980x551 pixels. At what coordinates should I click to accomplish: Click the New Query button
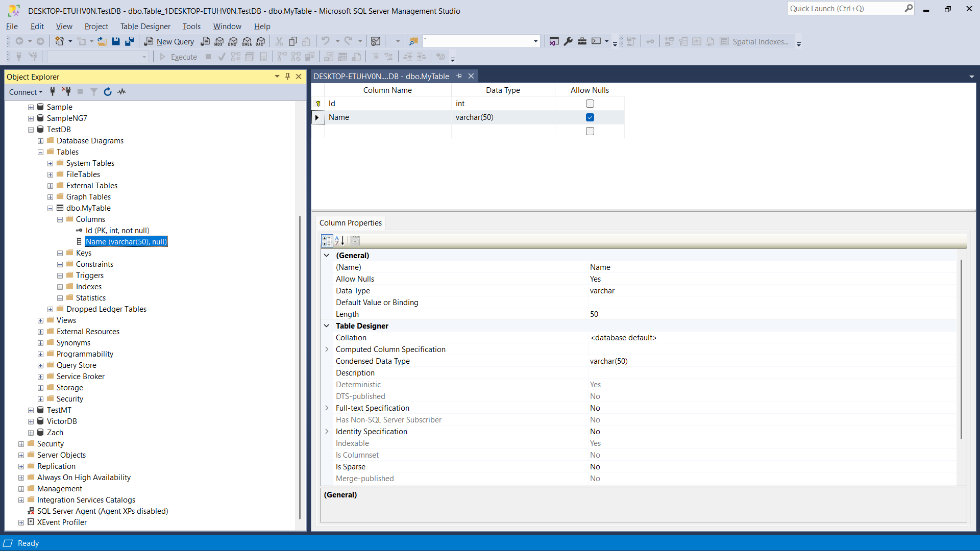(169, 41)
